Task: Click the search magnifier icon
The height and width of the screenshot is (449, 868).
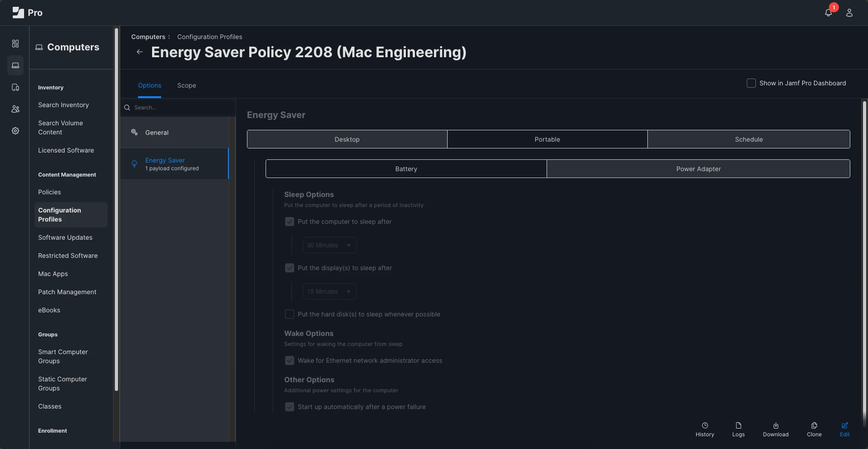Action: pos(127,108)
